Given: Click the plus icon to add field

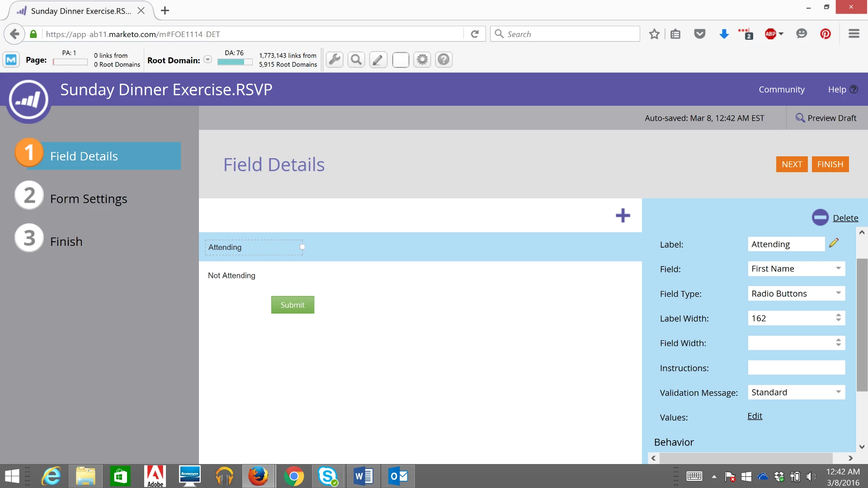Looking at the screenshot, I should coord(623,216).
